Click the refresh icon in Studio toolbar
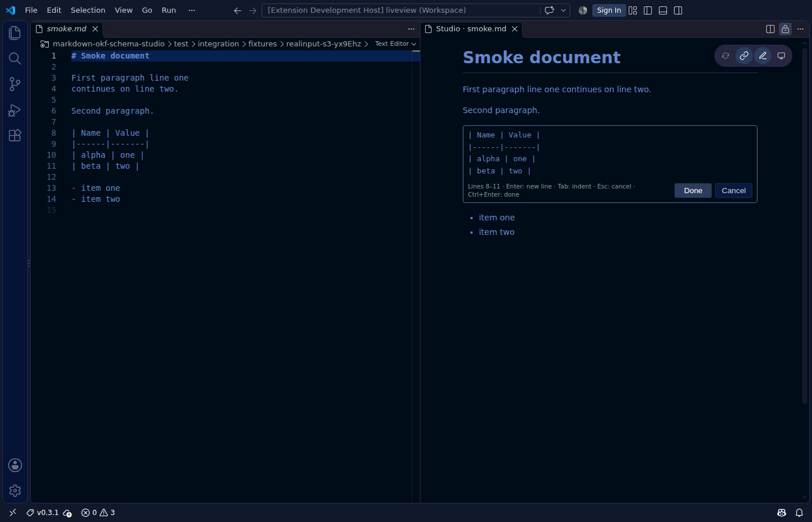This screenshot has width=812, height=522. (x=726, y=56)
